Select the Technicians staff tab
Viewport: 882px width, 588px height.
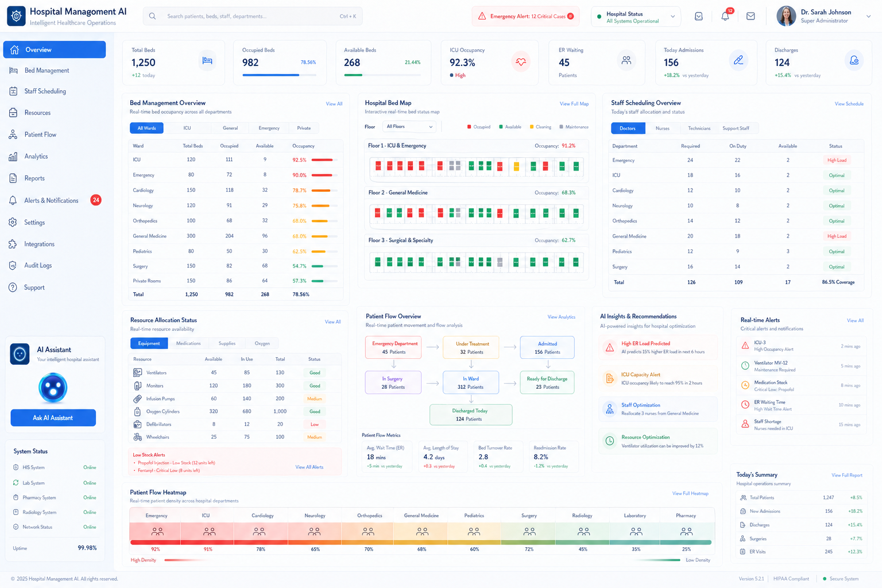[699, 128]
